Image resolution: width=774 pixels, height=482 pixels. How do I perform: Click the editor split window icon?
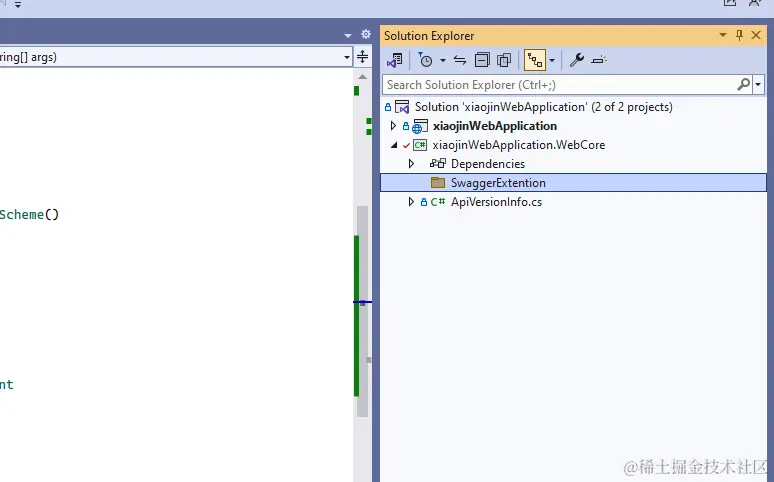point(362,57)
